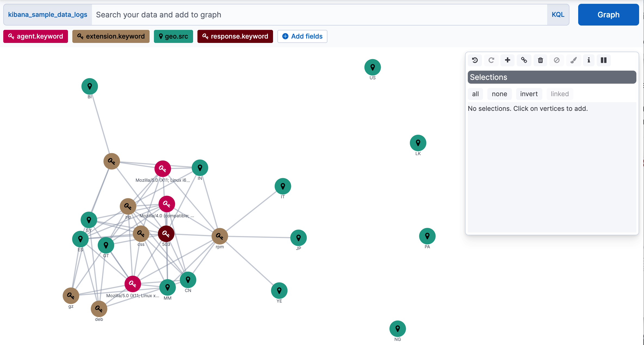Click on agent.keyword field tag
The image size is (644, 345).
(35, 36)
